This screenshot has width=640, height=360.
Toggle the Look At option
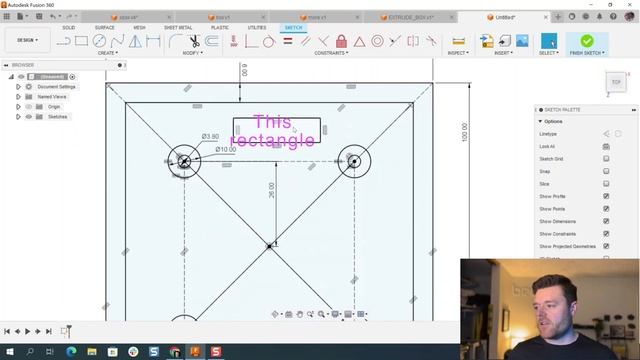click(x=606, y=146)
